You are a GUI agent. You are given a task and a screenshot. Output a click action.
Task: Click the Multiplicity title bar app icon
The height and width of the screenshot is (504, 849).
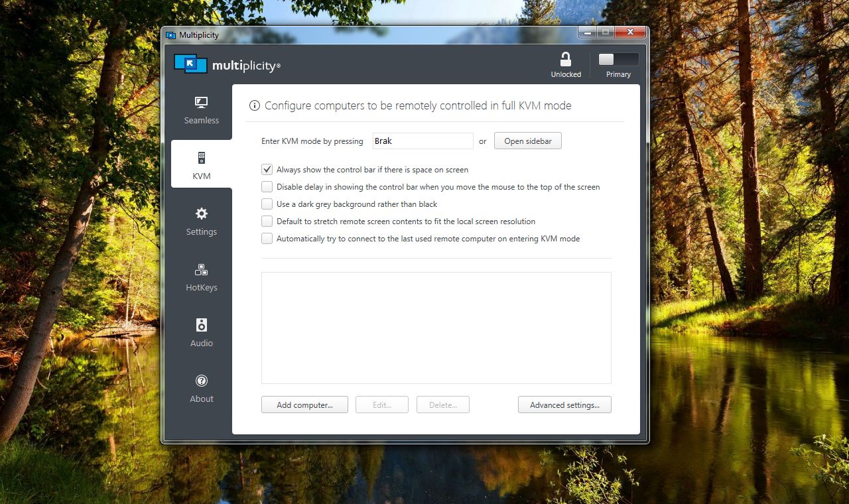tap(170, 35)
